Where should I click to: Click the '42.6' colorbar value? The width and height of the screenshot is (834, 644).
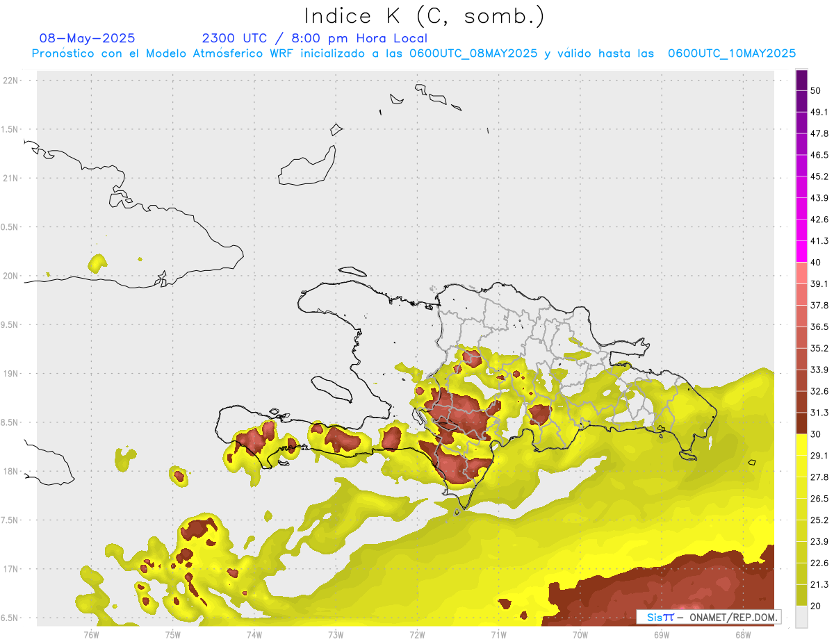pos(819,220)
